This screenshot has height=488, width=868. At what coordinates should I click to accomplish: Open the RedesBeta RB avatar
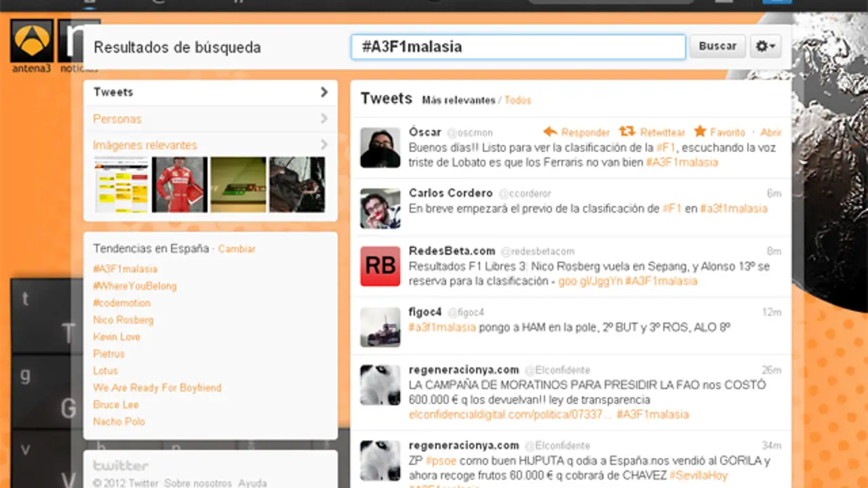(x=380, y=266)
